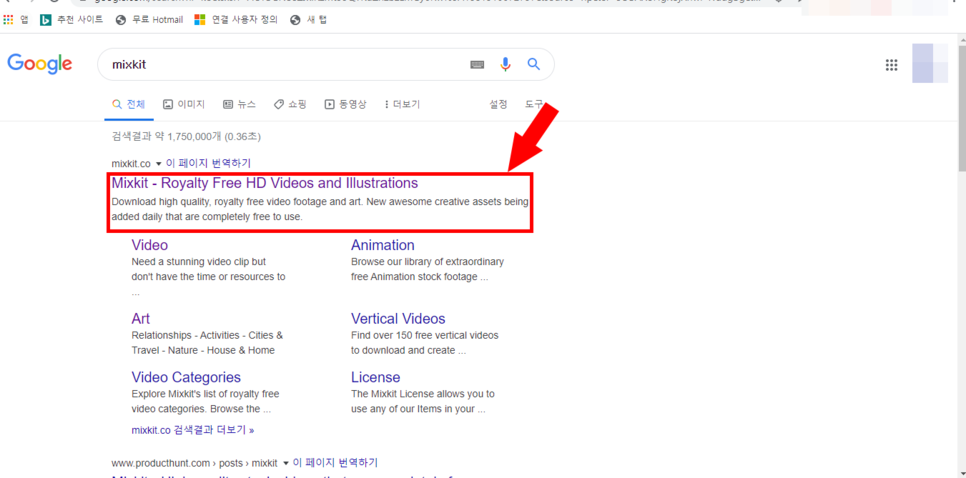Click the scrollbar up arrow
966x478 pixels.
961,40
